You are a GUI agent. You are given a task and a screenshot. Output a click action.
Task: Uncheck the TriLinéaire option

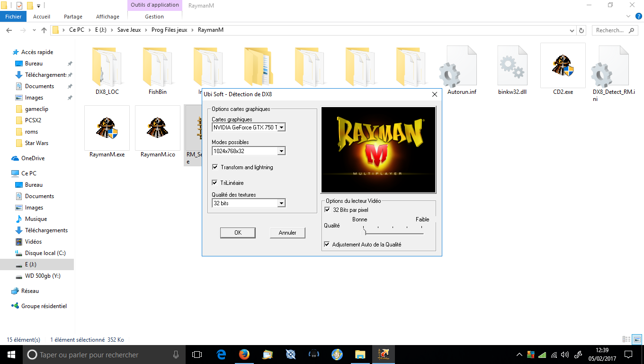215,182
